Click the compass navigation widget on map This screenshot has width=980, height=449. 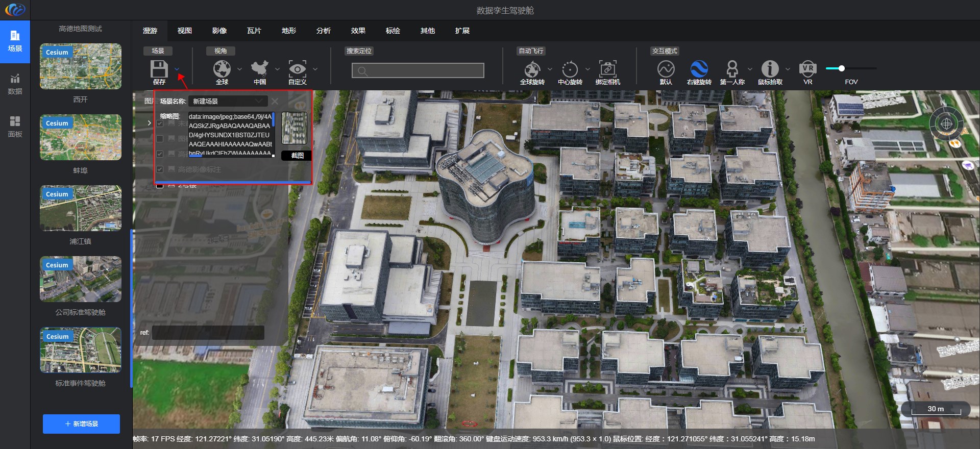point(946,124)
